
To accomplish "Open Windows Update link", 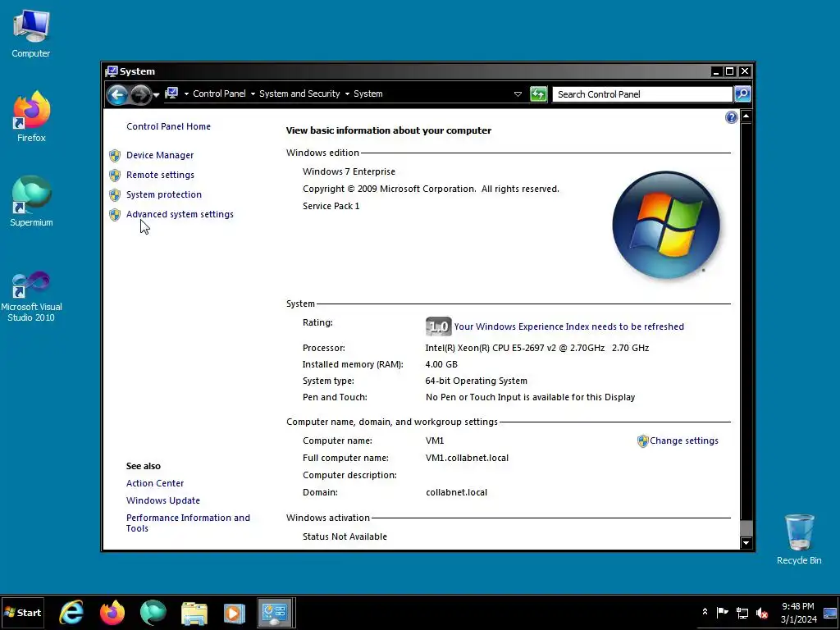I will [163, 500].
